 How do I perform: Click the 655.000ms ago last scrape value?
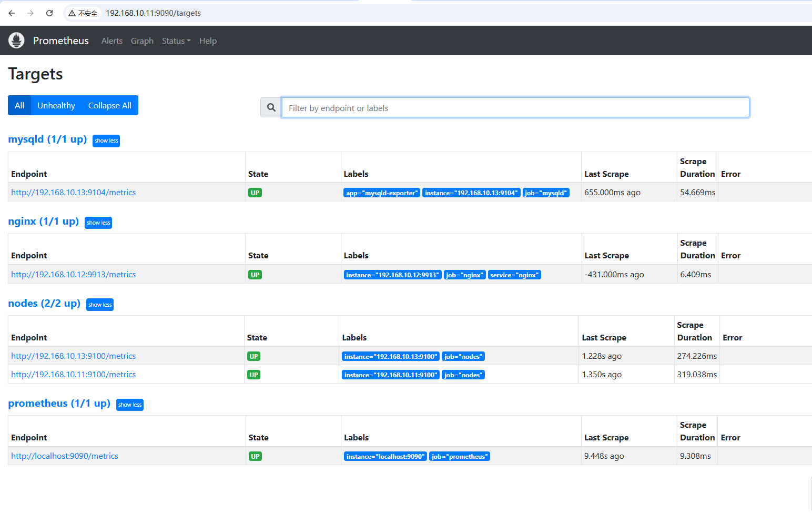(x=612, y=193)
